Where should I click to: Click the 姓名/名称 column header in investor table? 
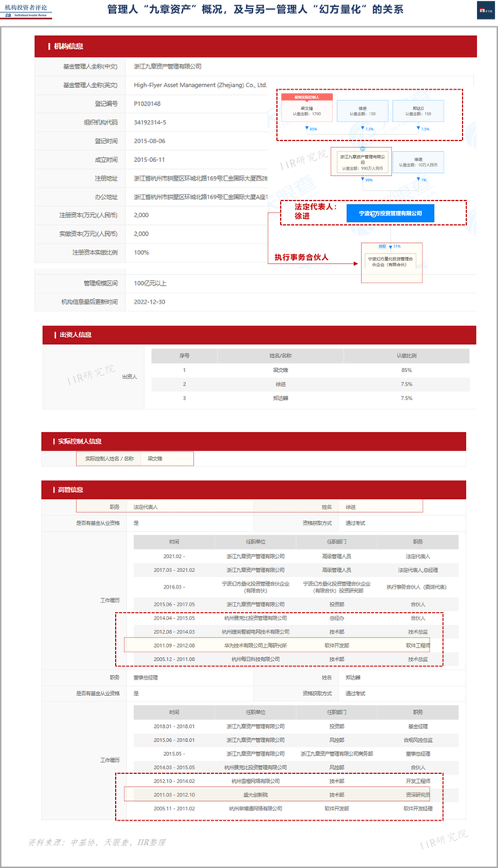pos(281,356)
